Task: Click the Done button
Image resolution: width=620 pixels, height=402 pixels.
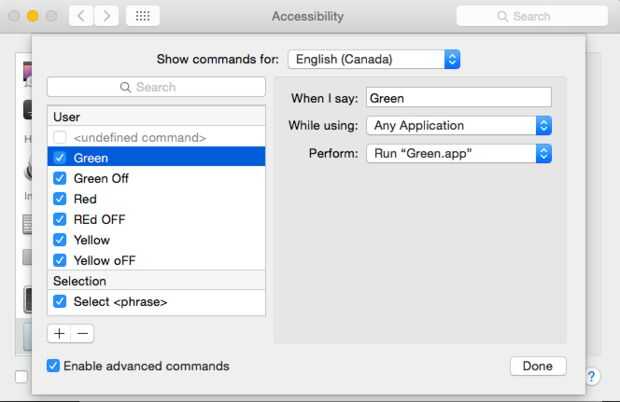Action: (537, 366)
